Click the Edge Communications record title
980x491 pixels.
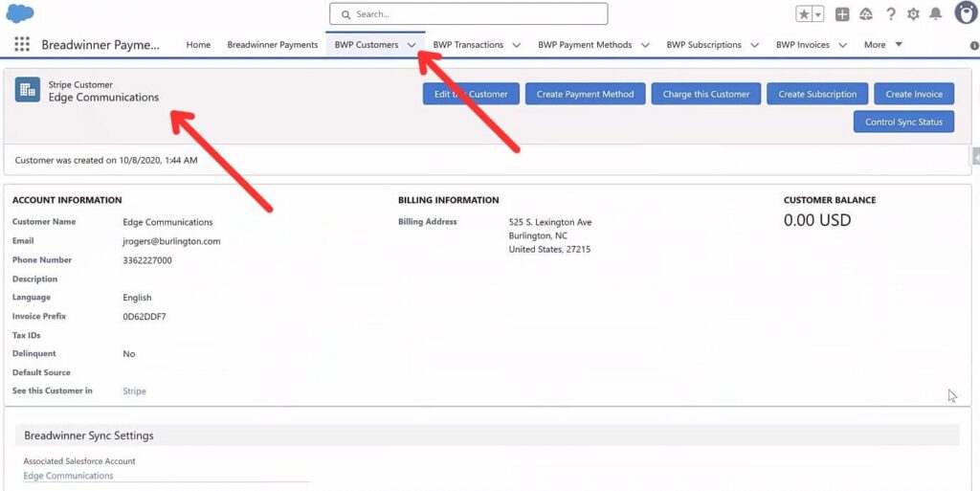point(103,98)
